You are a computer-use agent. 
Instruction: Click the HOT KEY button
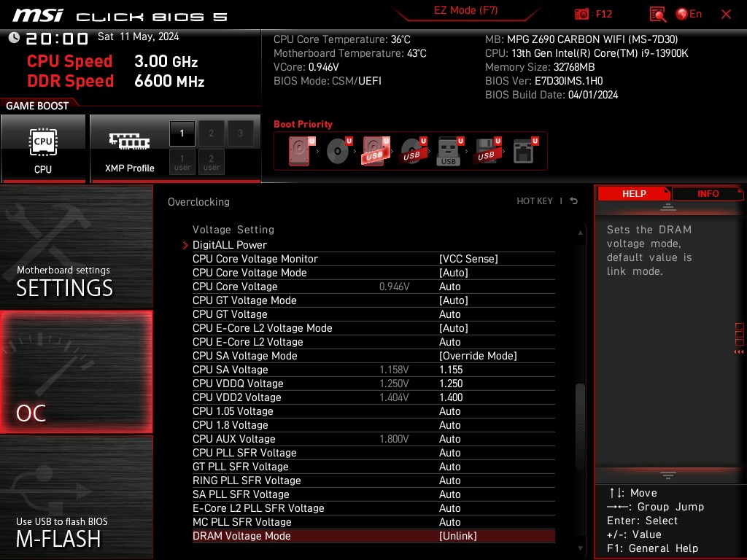tap(535, 201)
